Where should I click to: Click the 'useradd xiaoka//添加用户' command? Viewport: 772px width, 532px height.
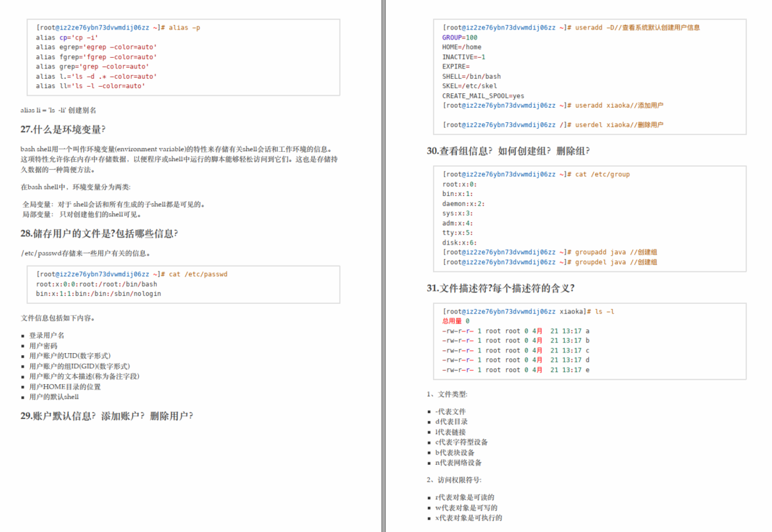[553, 105]
